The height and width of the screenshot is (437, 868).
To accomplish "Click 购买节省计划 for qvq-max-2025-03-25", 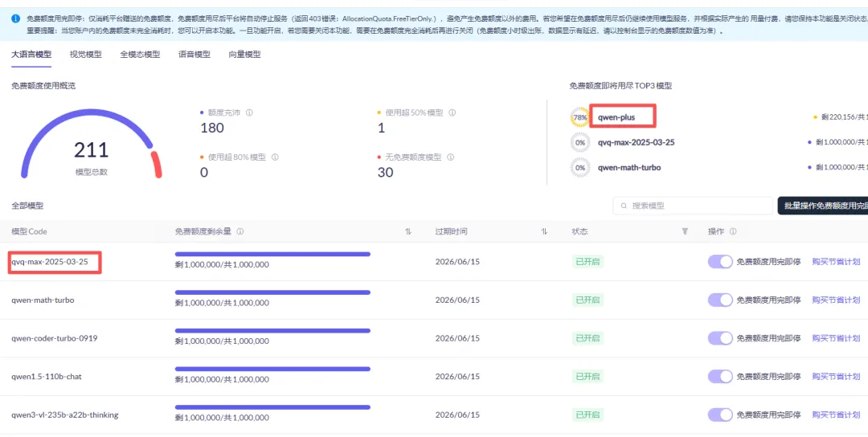I will pos(836,262).
